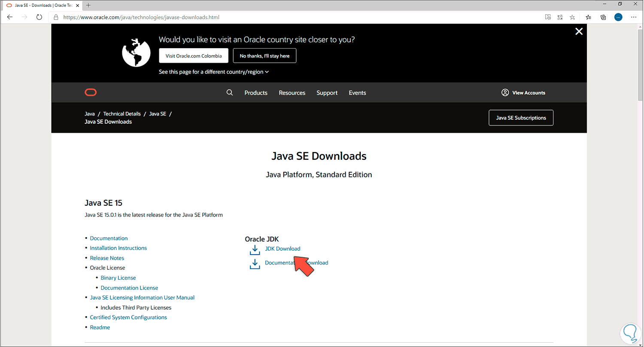Go back to the previous page
The height and width of the screenshot is (347, 644).
click(x=10, y=17)
